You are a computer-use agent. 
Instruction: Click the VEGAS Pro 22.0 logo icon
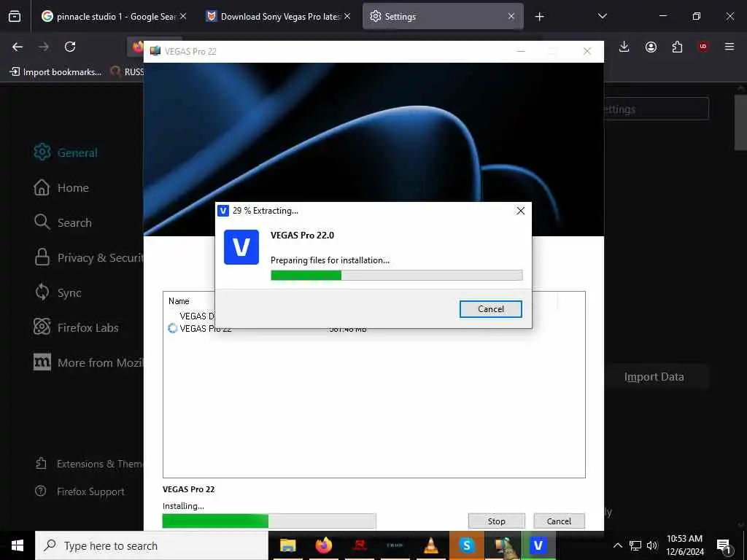[241, 247]
